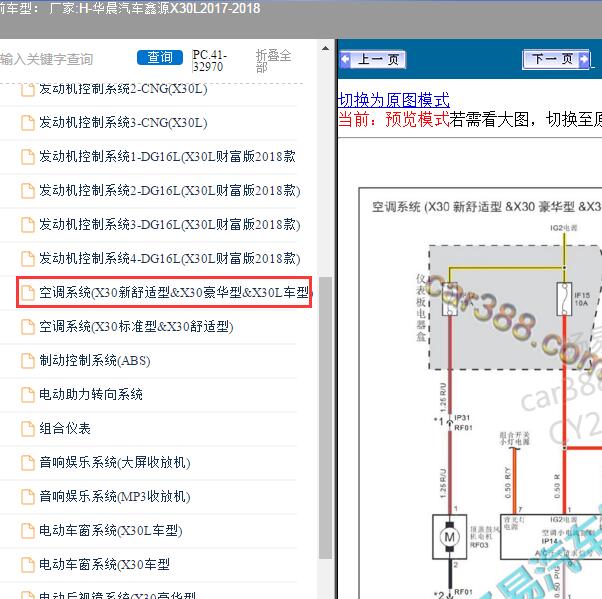The image size is (602, 599).
Task: Click document icon beside 制动控制系统(ABS)
Action: pyautogui.click(x=28, y=361)
